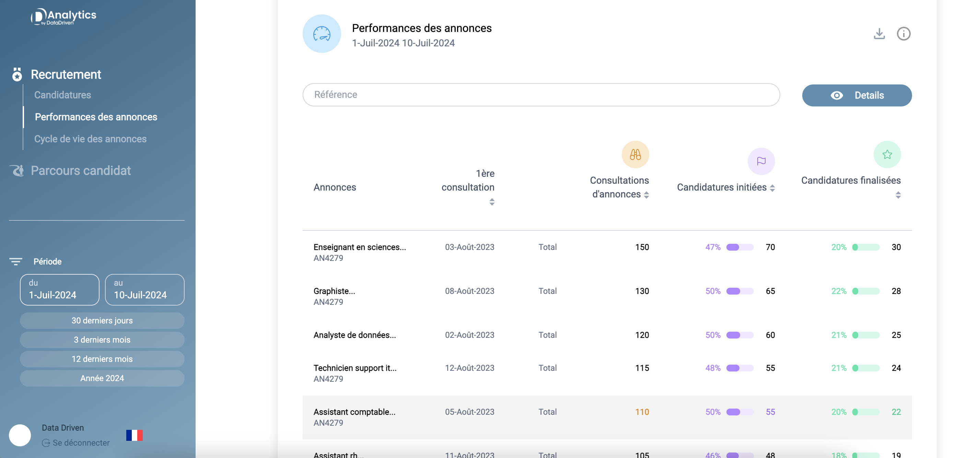Open Cycle de vie des annonces

click(90, 139)
